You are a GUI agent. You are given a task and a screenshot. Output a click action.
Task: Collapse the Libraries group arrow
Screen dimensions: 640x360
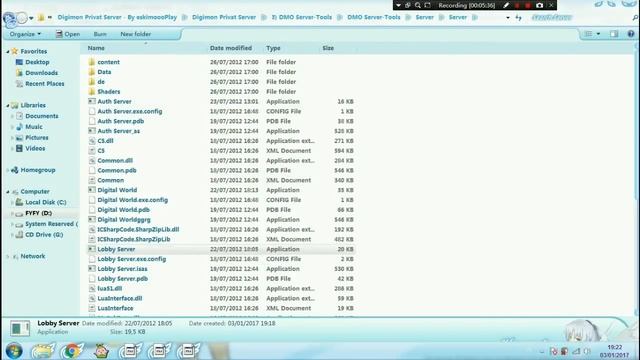click(8, 105)
